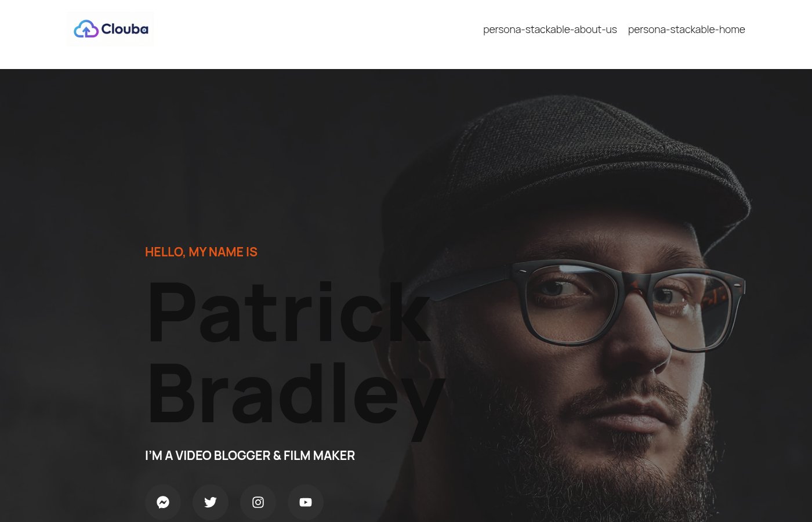Open the Instagram camera icon
This screenshot has height=522, width=812.
point(258,502)
